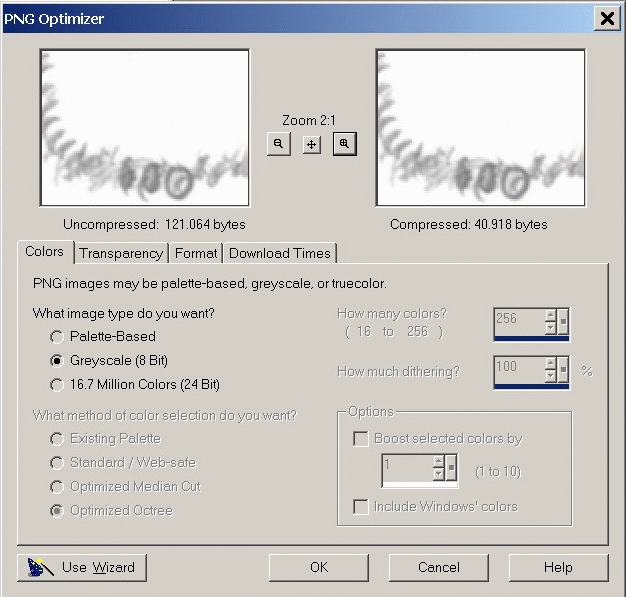626x597 pixels.
Task: Click the How many colors input field
Action: (518, 320)
